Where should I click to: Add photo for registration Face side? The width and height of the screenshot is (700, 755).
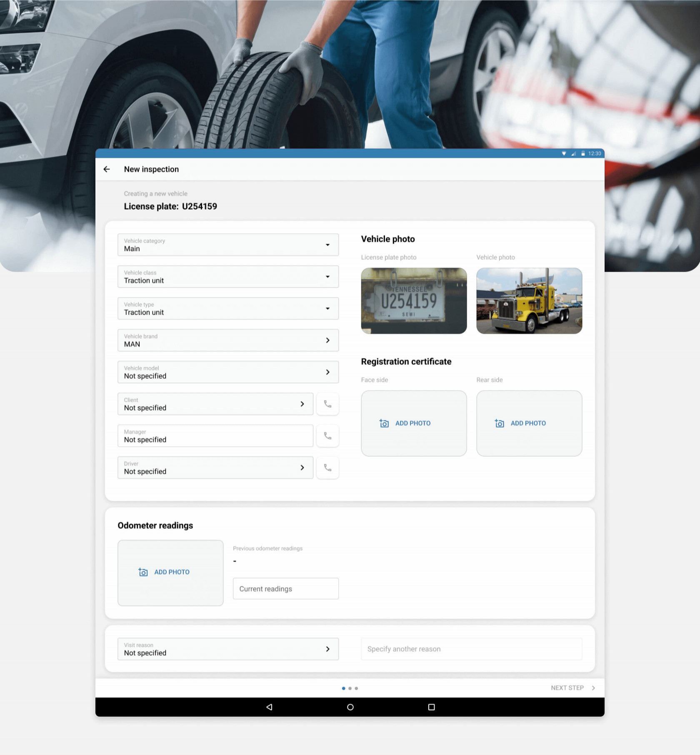point(413,423)
